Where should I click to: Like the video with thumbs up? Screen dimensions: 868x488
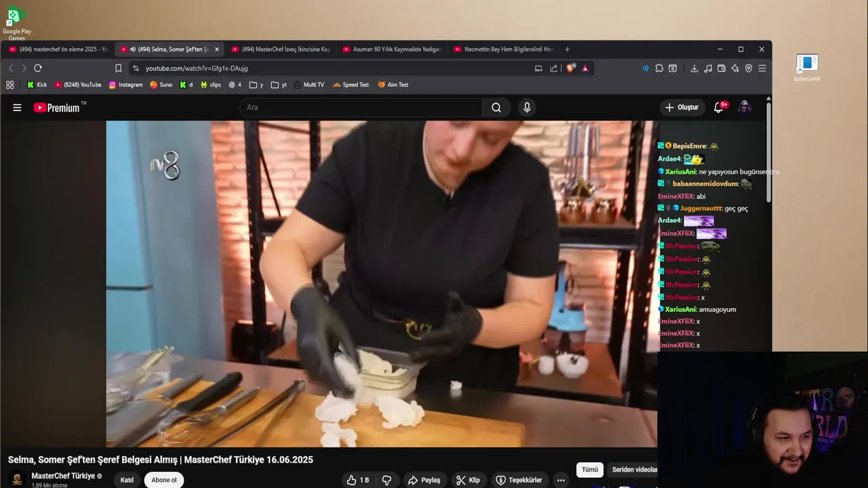pyautogui.click(x=357, y=480)
